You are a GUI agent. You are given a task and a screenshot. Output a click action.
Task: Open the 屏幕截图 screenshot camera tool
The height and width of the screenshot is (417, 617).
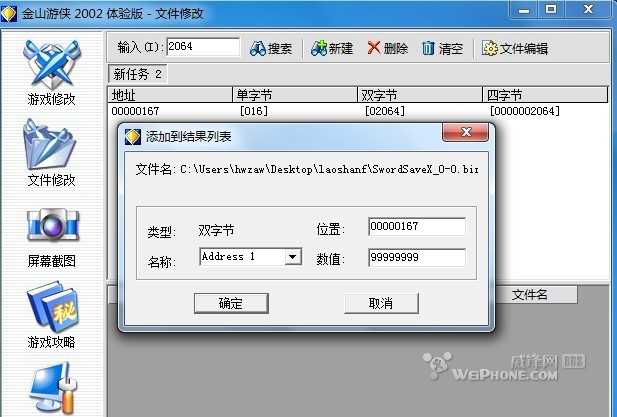tap(52, 237)
